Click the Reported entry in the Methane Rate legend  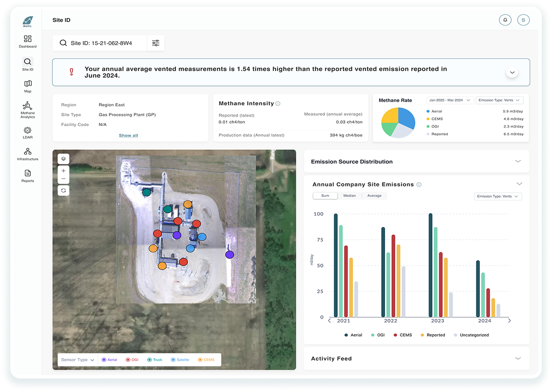(x=437, y=134)
